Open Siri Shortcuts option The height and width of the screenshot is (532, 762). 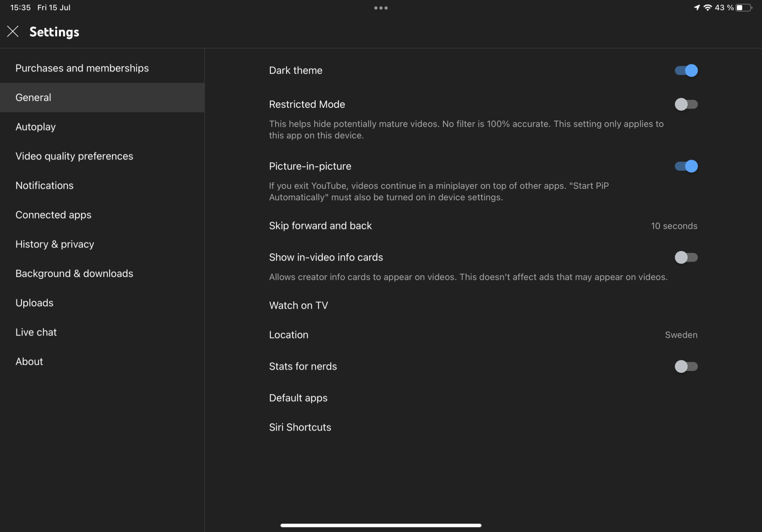(300, 427)
